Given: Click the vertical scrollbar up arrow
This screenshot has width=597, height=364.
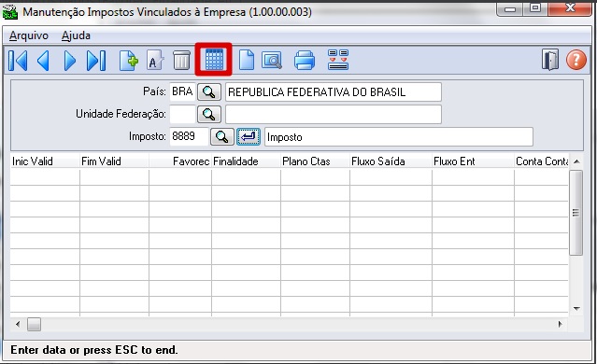Looking at the screenshot, I should pyautogui.click(x=576, y=161).
